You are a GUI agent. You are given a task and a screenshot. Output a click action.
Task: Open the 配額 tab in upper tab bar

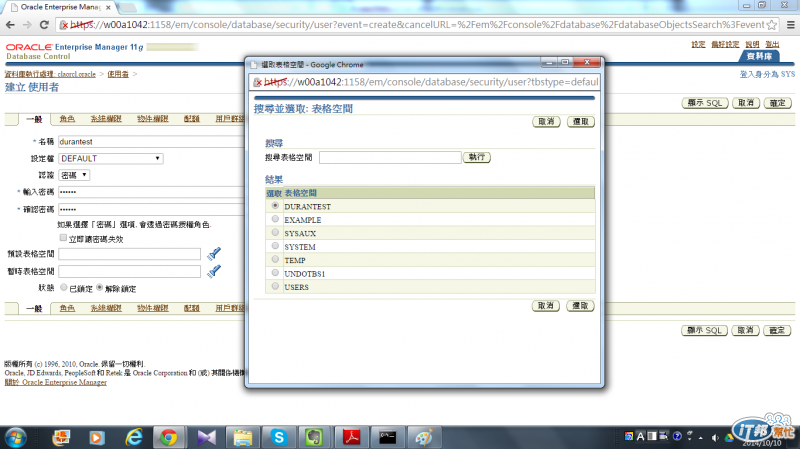192,119
